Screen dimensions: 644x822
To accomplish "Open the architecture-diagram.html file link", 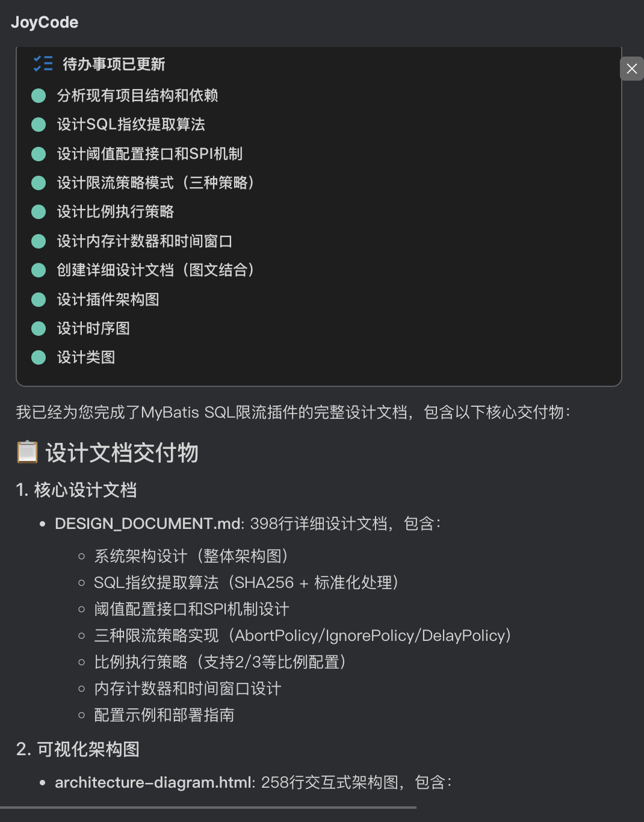I will 153,782.
